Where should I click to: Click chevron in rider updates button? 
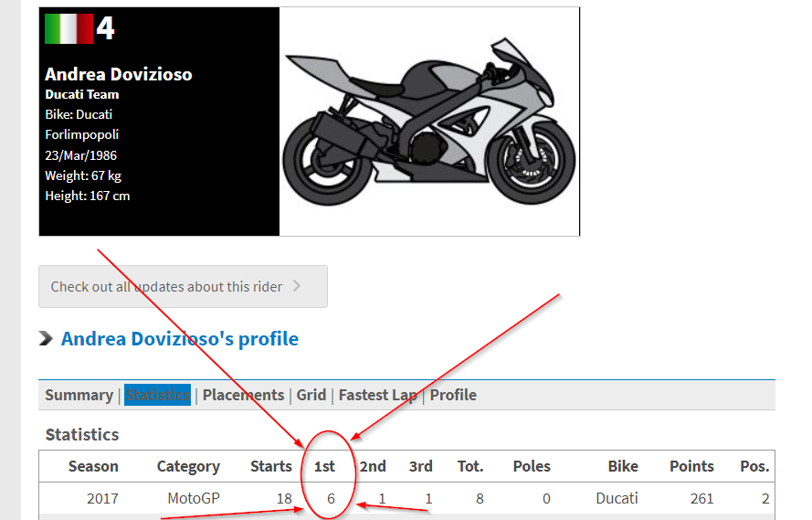(x=296, y=287)
